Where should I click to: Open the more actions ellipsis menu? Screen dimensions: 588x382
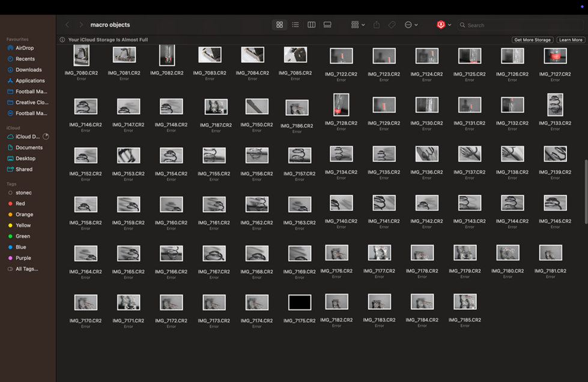pyautogui.click(x=411, y=25)
